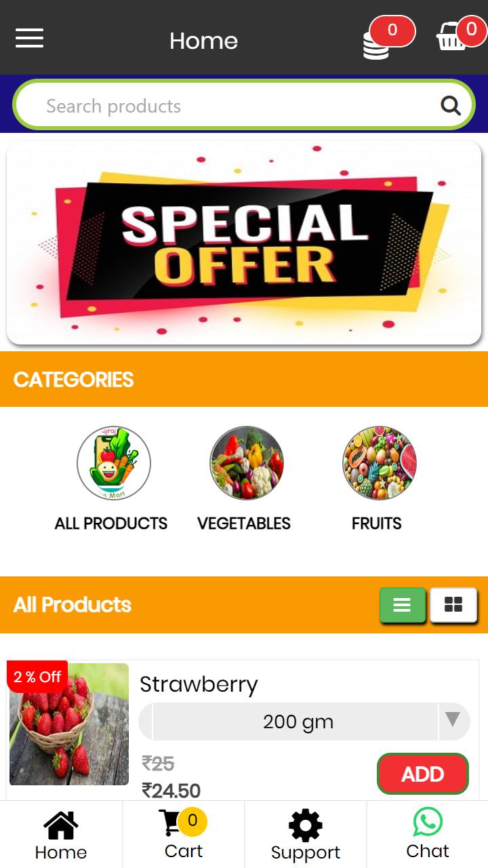Switch to grid view layout

click(453, 604)
